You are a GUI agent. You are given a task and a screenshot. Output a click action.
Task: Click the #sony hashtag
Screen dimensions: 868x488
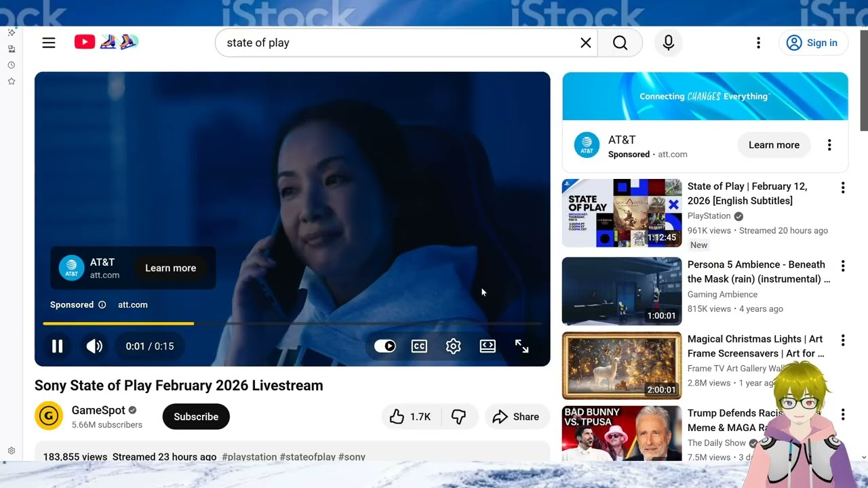point(352,457)
